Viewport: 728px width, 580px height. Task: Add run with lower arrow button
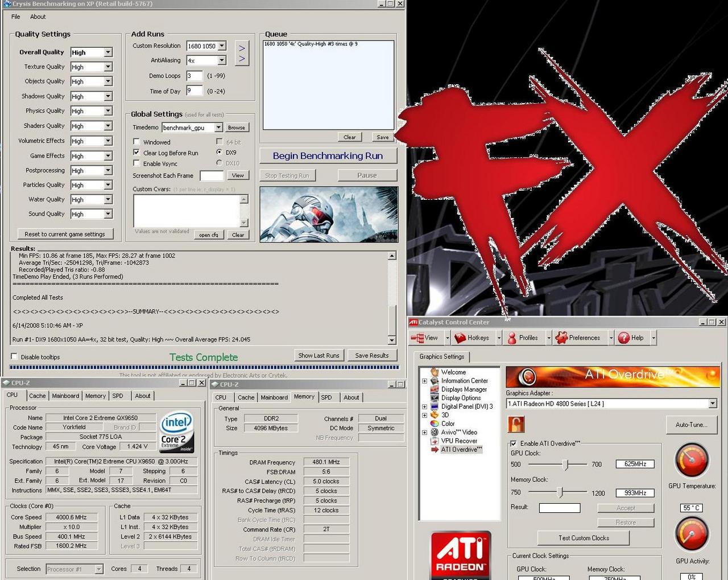tap(242, 59)
